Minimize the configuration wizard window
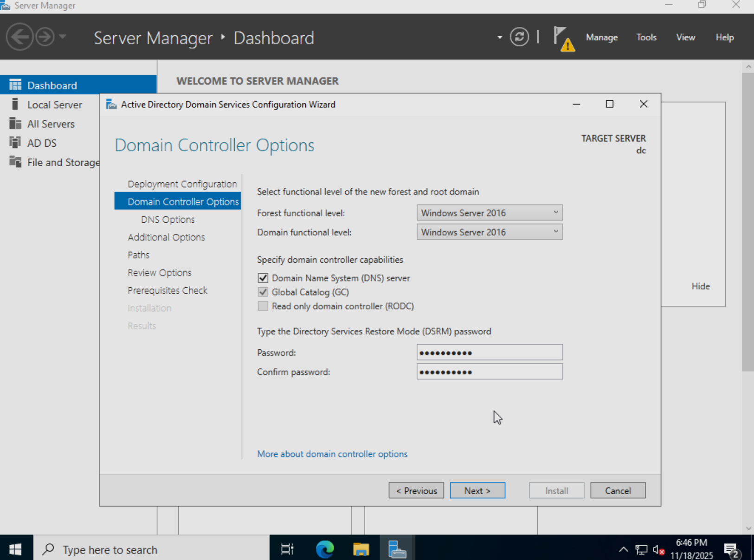 (x=576, y=104)
